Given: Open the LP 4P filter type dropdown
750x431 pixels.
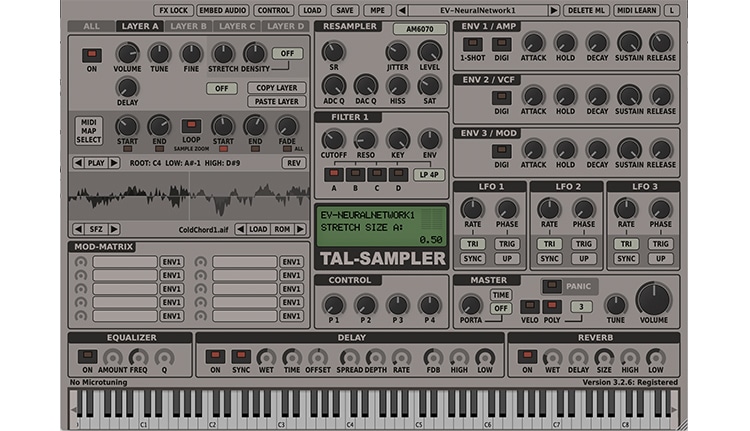Looking at the screenshot, I should pyautogui.click(x=429, y=175).
